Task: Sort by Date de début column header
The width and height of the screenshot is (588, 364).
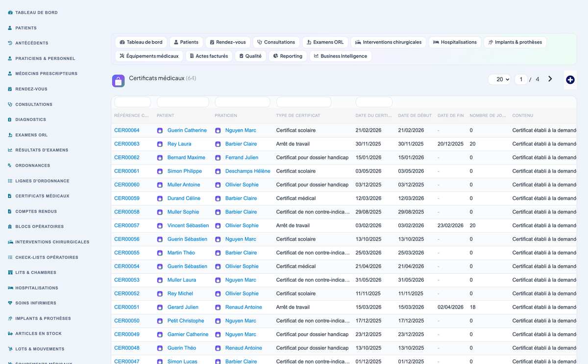Action: click(415, 116)
